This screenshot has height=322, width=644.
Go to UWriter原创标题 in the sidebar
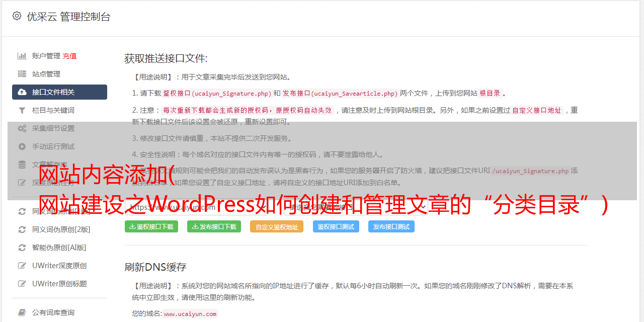pyautogui.click(x=59, y=284)
